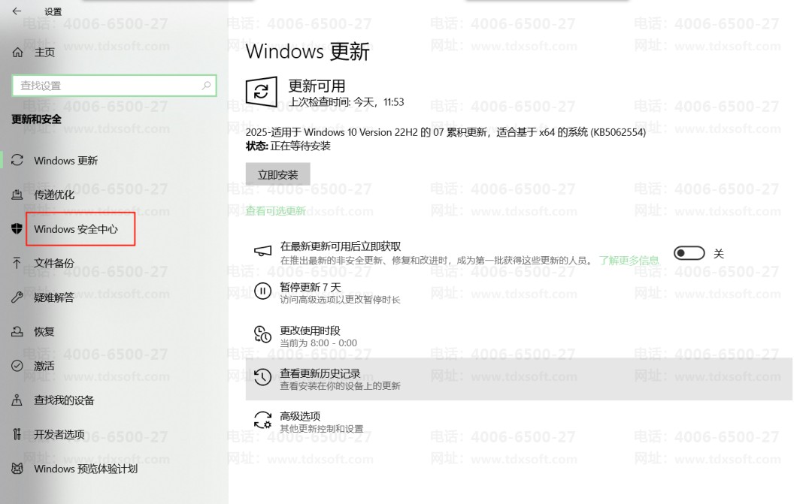
Task: Click the checkmark circle icon for 激活
Action: 17,365
